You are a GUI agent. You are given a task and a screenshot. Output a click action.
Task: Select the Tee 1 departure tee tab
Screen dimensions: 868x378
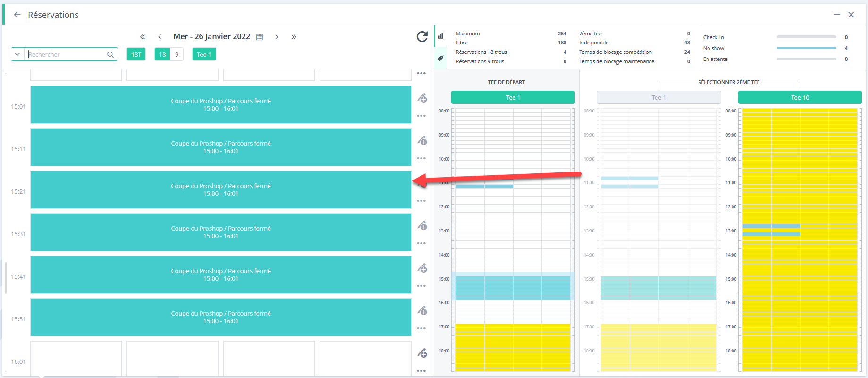(x=513, y=97)
